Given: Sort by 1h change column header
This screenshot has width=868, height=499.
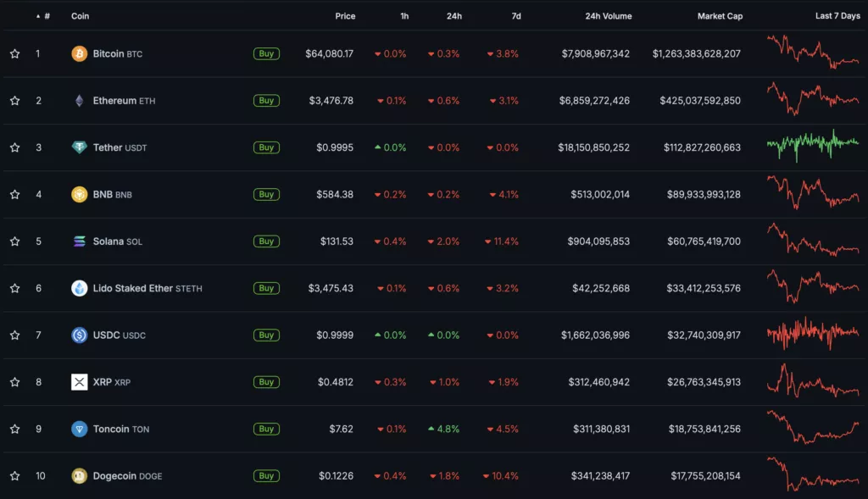Looking at the screenshot, I should pyautogui.click(x=404, y=16).
